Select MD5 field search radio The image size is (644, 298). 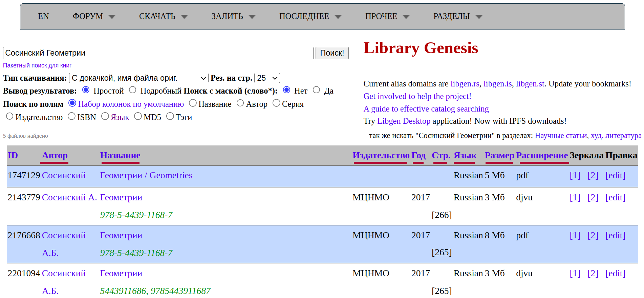coord(138,116)
